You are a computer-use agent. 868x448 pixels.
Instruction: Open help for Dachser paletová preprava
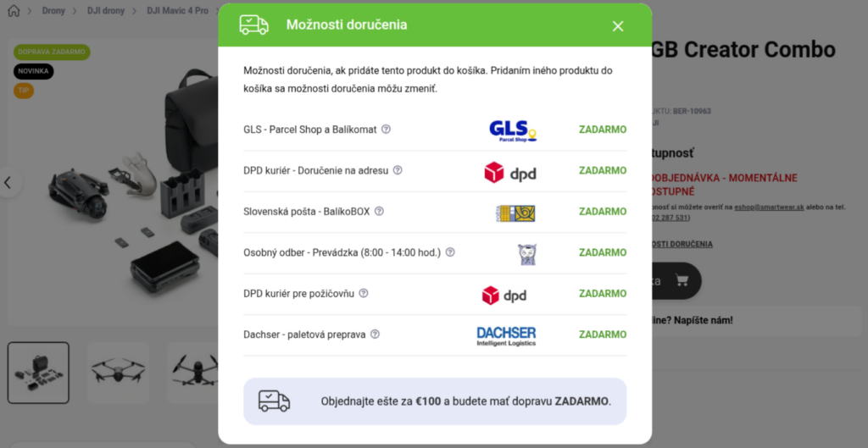point(375,334)
